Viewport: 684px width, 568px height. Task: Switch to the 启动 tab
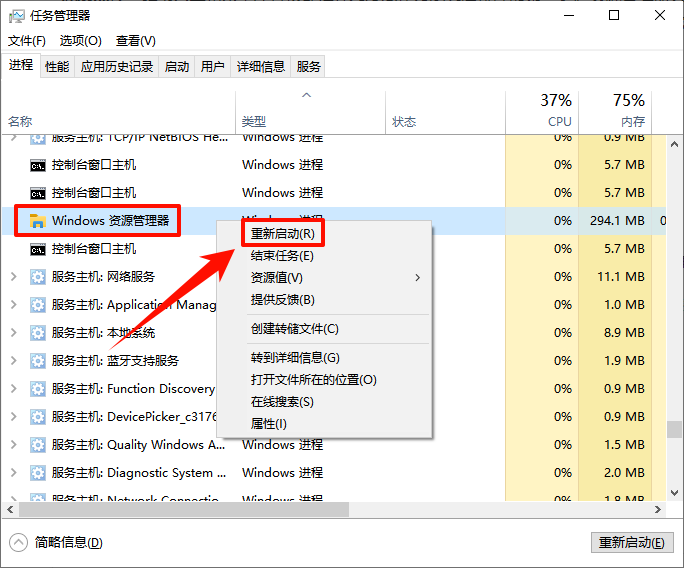tap(177, 67)
